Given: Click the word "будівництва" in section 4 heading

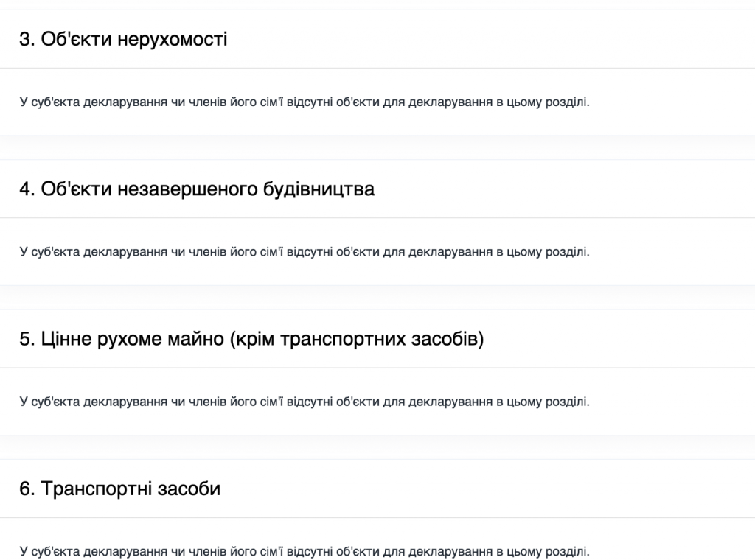Looking at the screenshot, I should 319,189.
